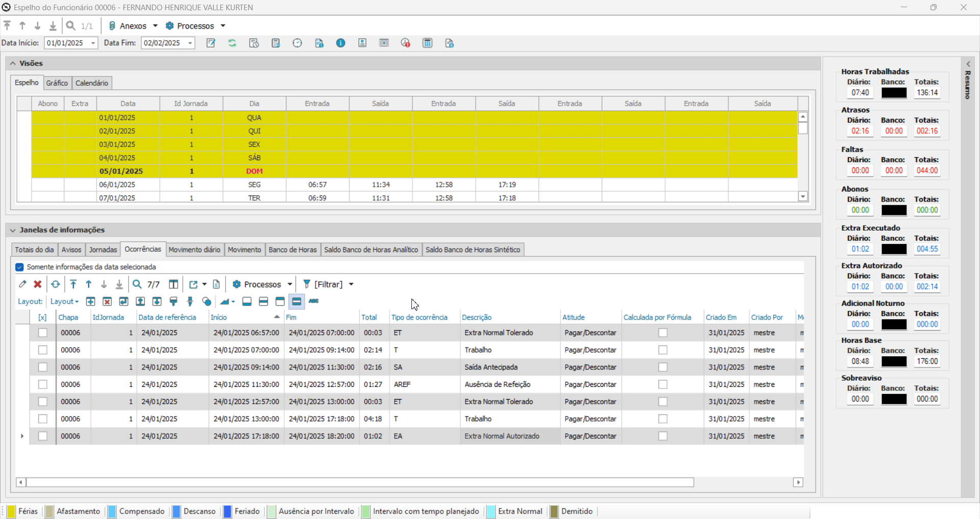Check selection box for 04:18 Trabalho row
This screenshot has width=980, height=519.
pyautogui.click(x=43, y=419)
